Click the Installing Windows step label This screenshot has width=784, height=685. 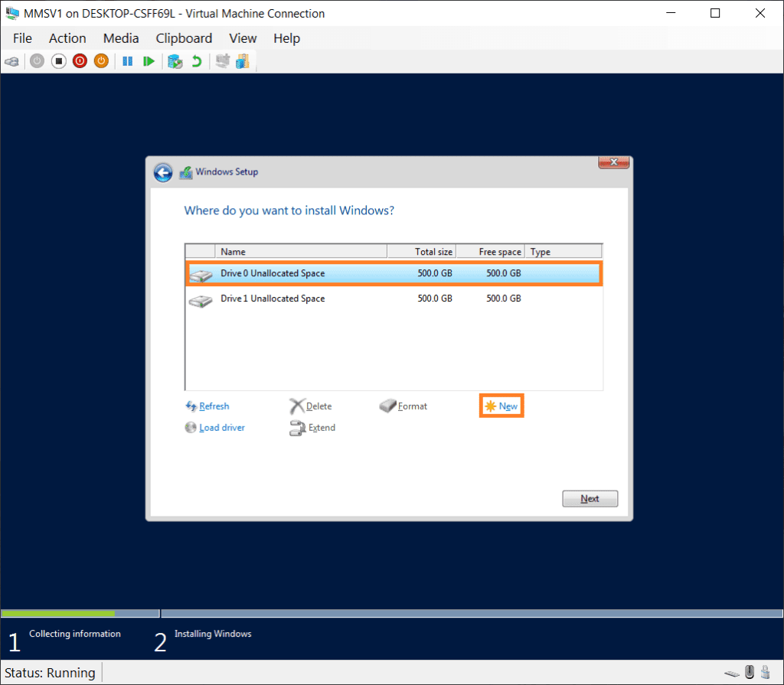(x=213, y=634)
